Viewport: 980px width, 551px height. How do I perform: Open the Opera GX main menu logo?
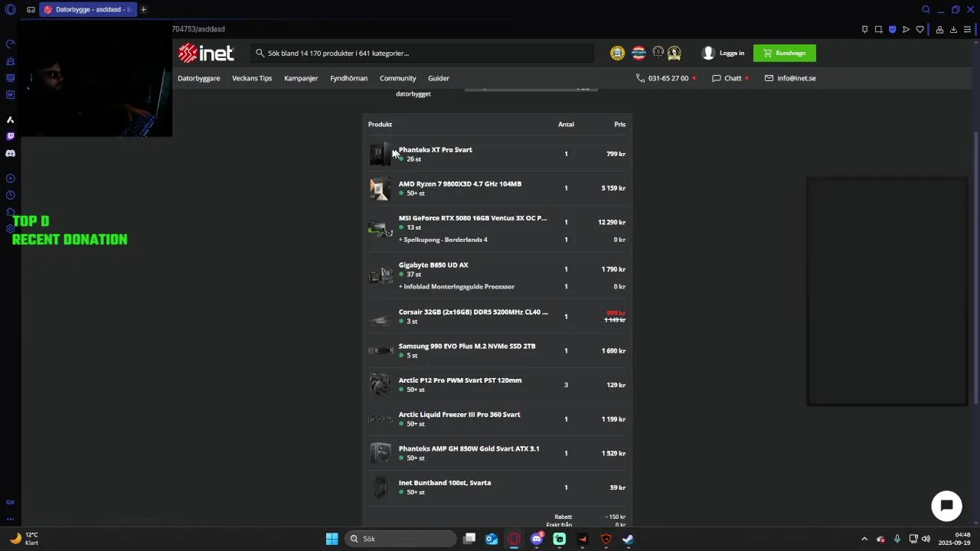tap(10, 10)
